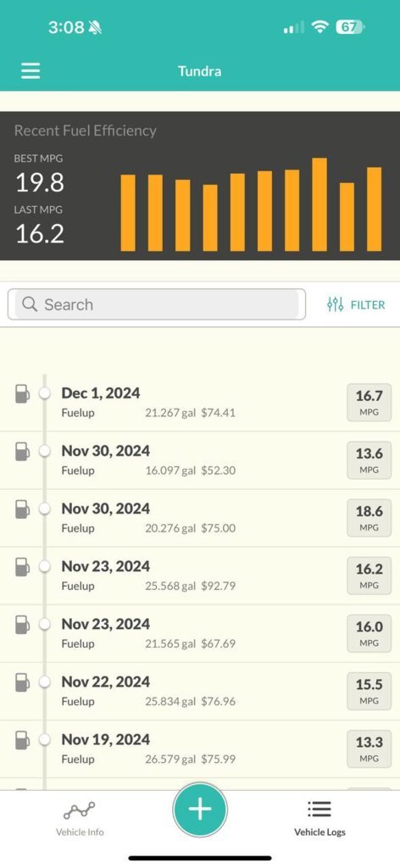Click the search magnifier icon
Viewport: 400px width, 868px height.
30,304
